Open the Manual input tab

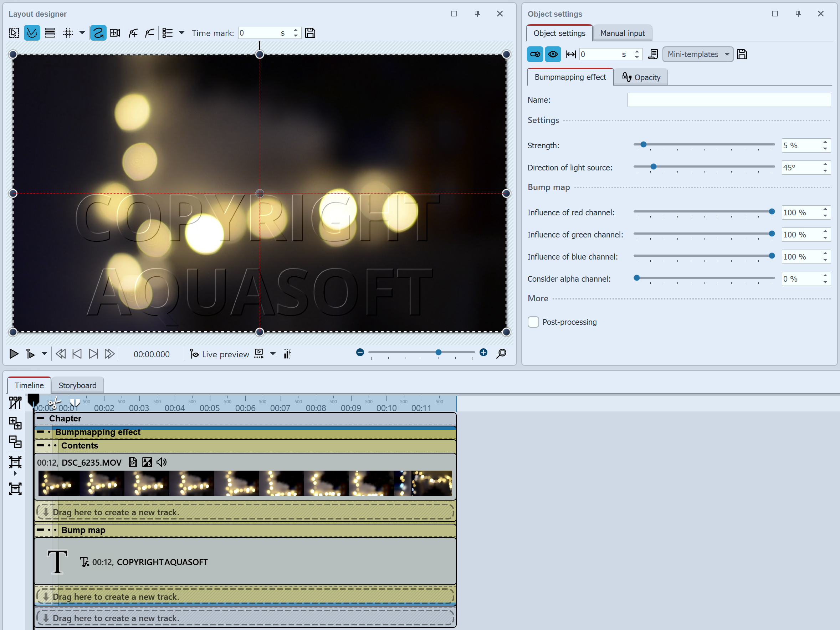pos(622,34)
